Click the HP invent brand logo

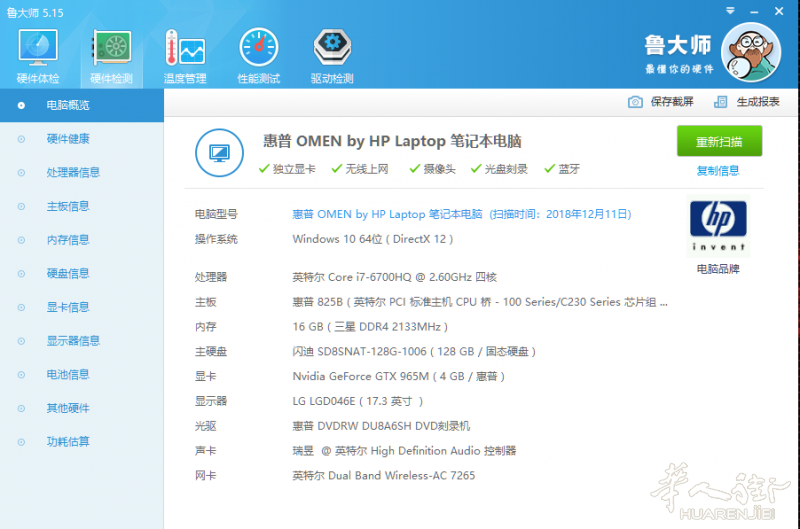[x=718, y=225]
